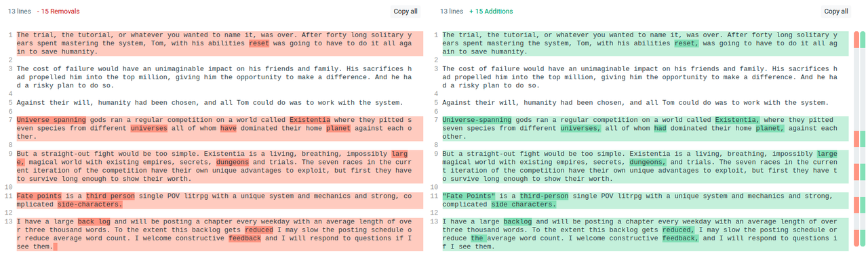
Task: Click line number 7 in the right pane
Action: coord(436,120)
